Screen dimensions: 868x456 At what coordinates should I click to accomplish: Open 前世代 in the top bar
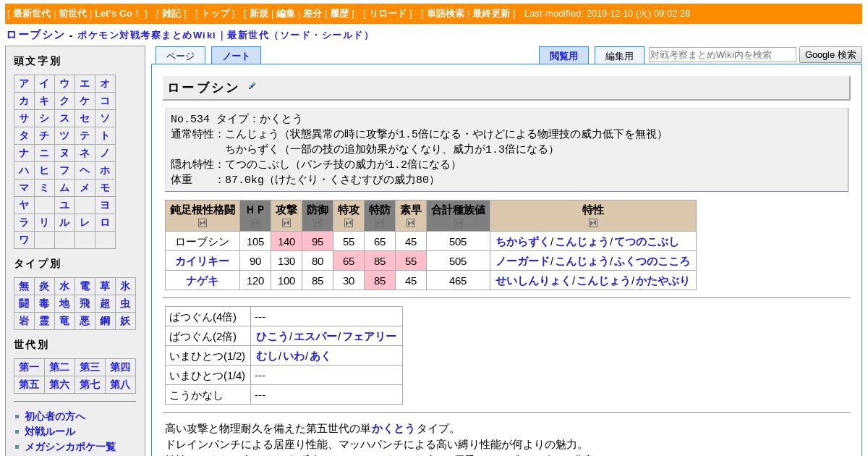click(x=72, y=14)
